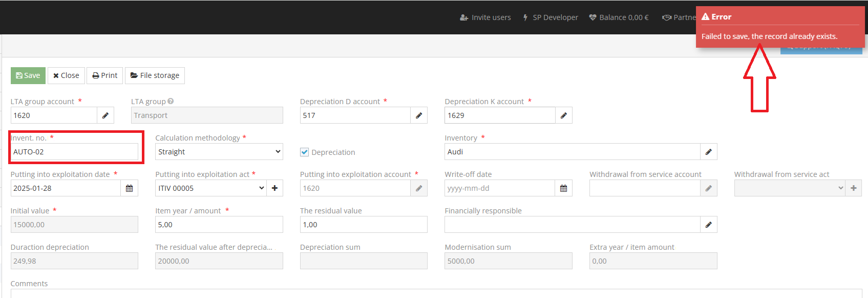This screenshot has width=868, height=298.
Task: Click the Initial value field 15000,00
Action: point(74,225)
